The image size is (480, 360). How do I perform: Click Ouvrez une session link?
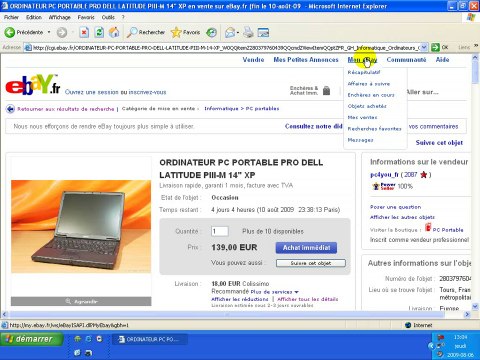[91, 92]
